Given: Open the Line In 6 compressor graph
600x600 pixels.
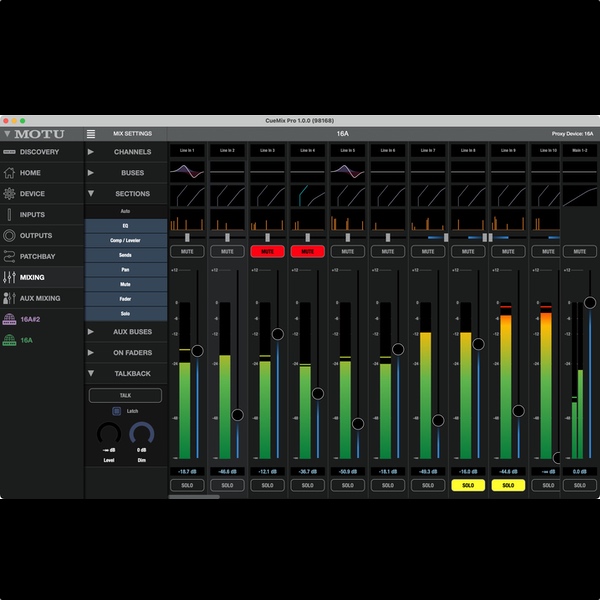Looking at the screenshot, I should point(388,196).
